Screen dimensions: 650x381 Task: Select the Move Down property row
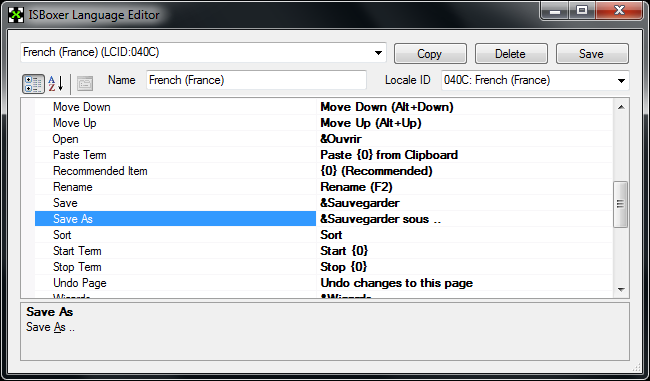175,107
